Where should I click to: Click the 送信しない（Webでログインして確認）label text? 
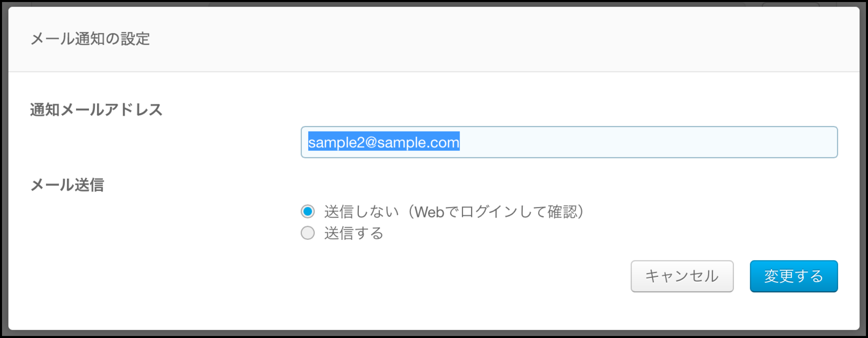454,212
